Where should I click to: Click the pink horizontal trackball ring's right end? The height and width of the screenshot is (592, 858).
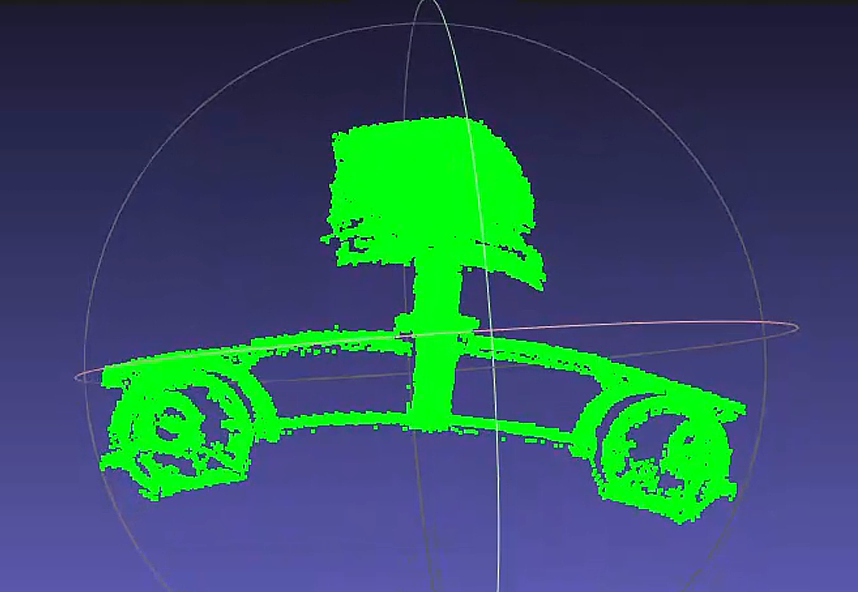click(795, 327)
